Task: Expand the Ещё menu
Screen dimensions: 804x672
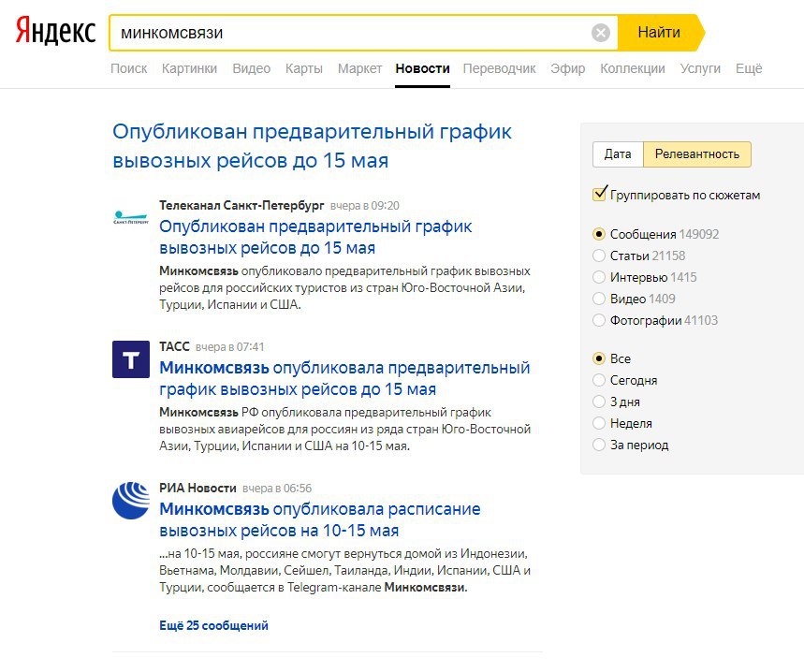Action: pos(749,68)
